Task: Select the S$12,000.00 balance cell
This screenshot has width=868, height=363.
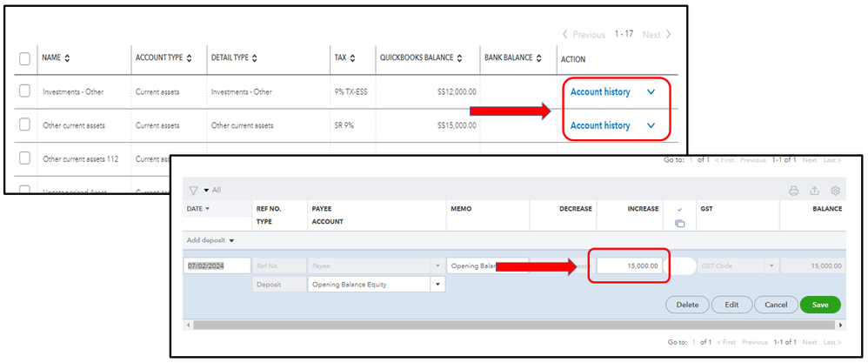Action: pos(456,92)
